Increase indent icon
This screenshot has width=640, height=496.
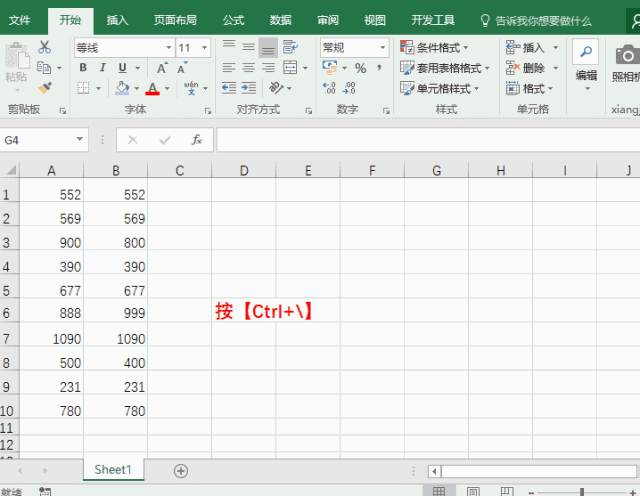tap(249, 88)
